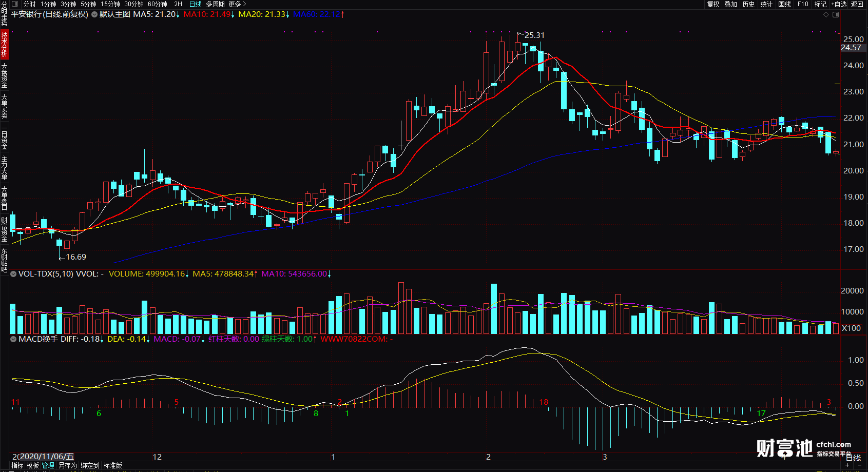Open the 分时走势 sidebar tab
The image size is (868, 472).
point(4,14)
